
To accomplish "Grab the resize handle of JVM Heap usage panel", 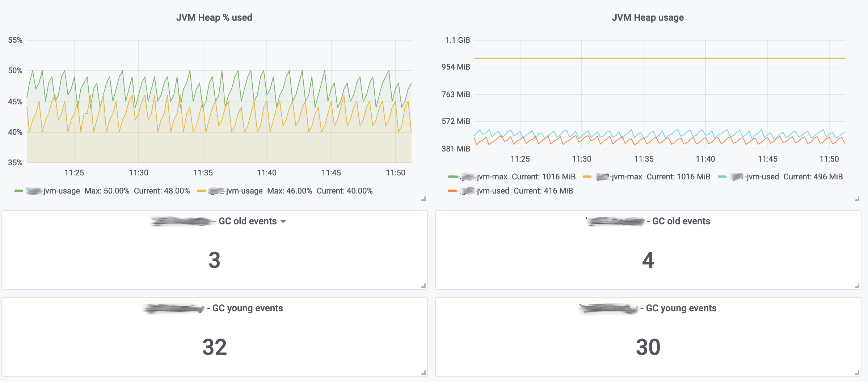I will (x=857, y=199).
